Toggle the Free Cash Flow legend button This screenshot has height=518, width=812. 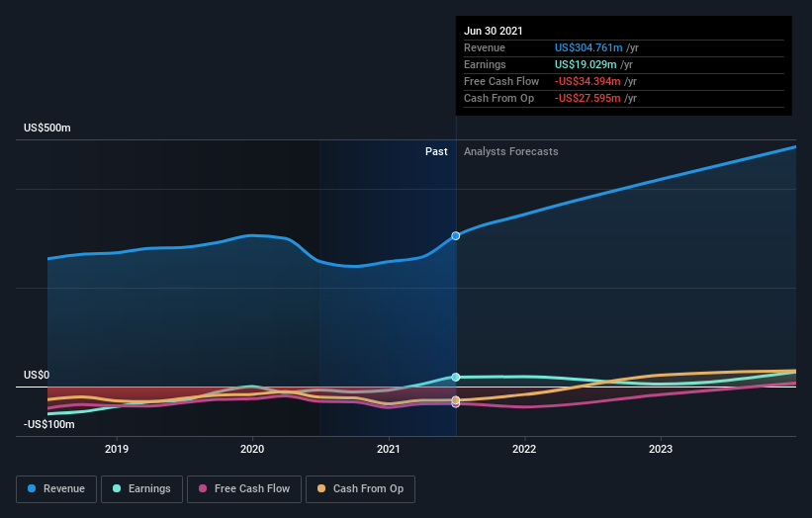coord(244,489)
